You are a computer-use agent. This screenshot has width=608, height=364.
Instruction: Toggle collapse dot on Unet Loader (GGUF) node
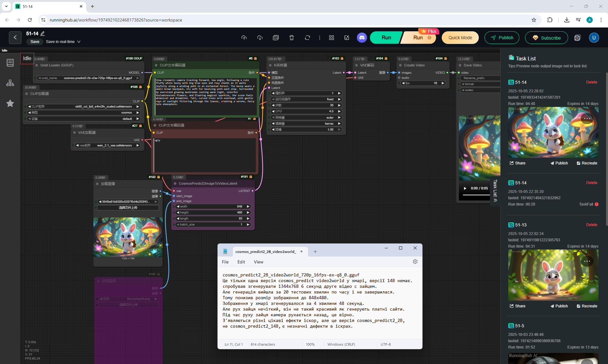pos(37,65)
